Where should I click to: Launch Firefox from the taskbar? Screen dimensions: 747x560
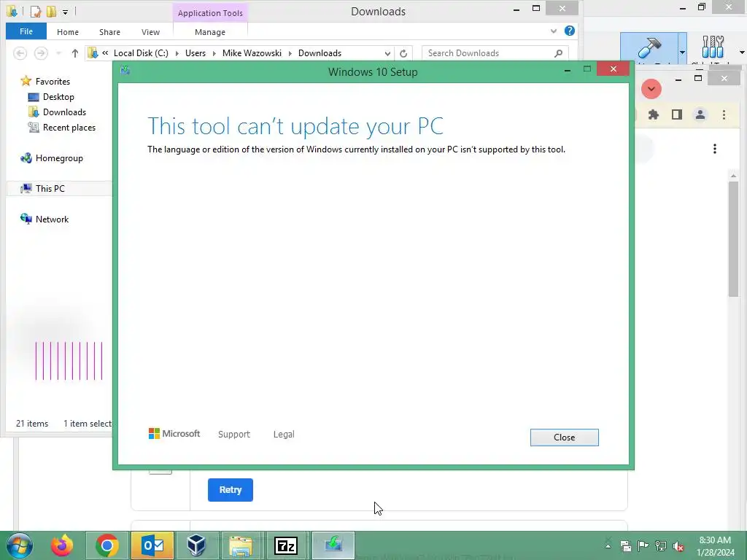(x=62, y=545)
